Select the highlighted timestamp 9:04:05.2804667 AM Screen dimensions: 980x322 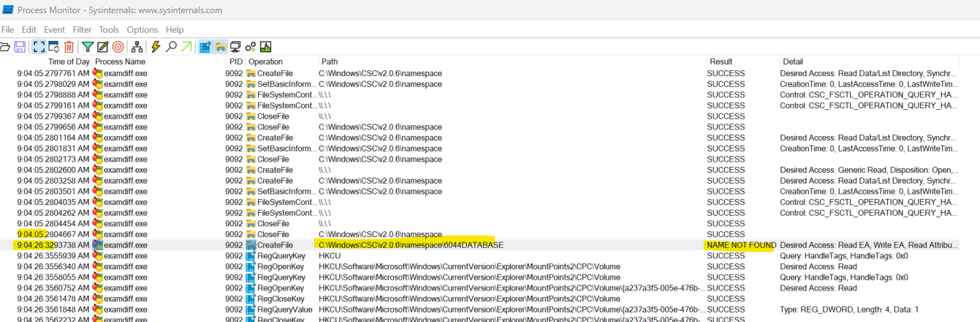(x=53, y=234)
